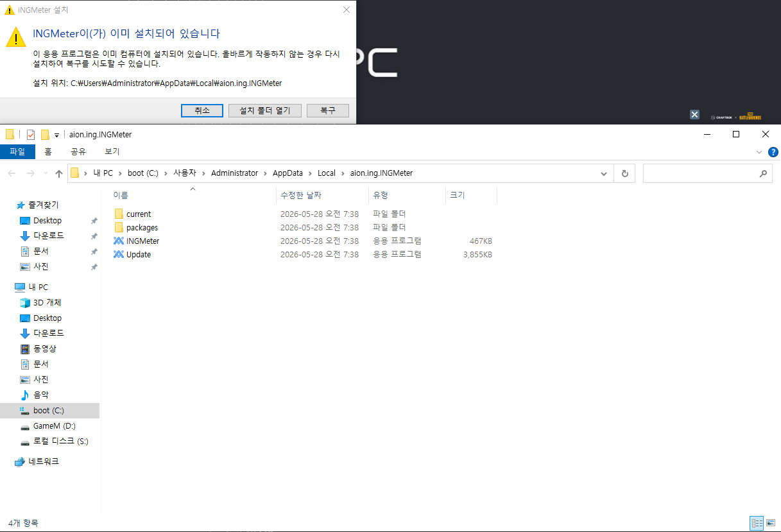781x532 pixels.
Task: Click 내 PC in address breadcrumb
Action: click(103, 173)
